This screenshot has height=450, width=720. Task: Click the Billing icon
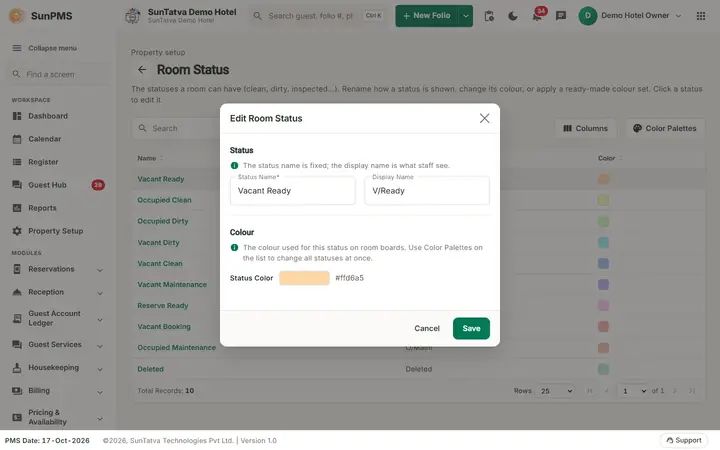point(17,391)
